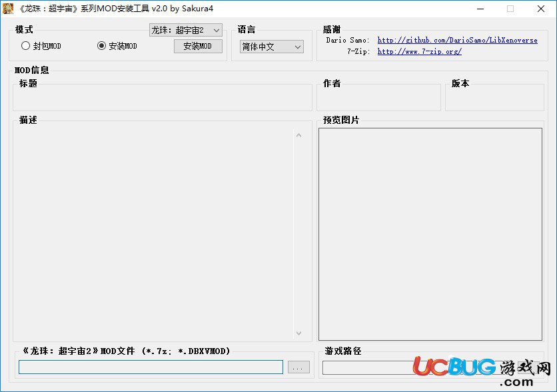
Task: Click the 作者 author field area
Action: tap(378, 99)
